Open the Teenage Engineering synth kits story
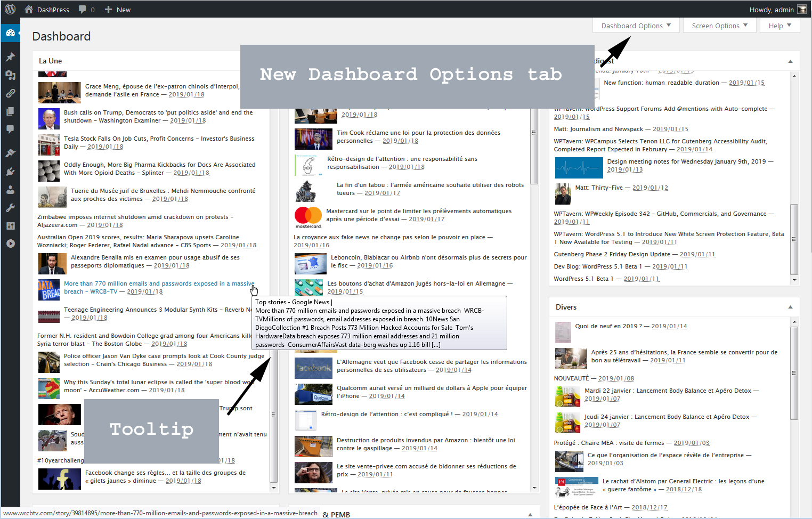 158,310
